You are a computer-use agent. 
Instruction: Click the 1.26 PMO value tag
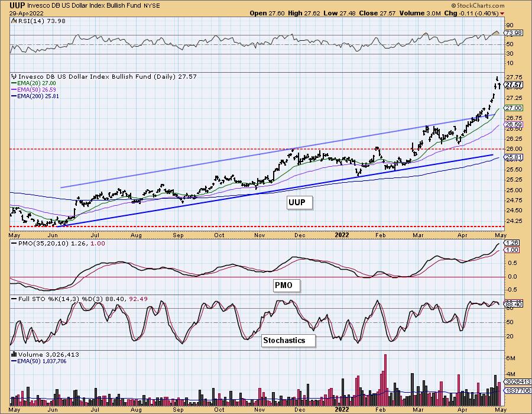512,243
